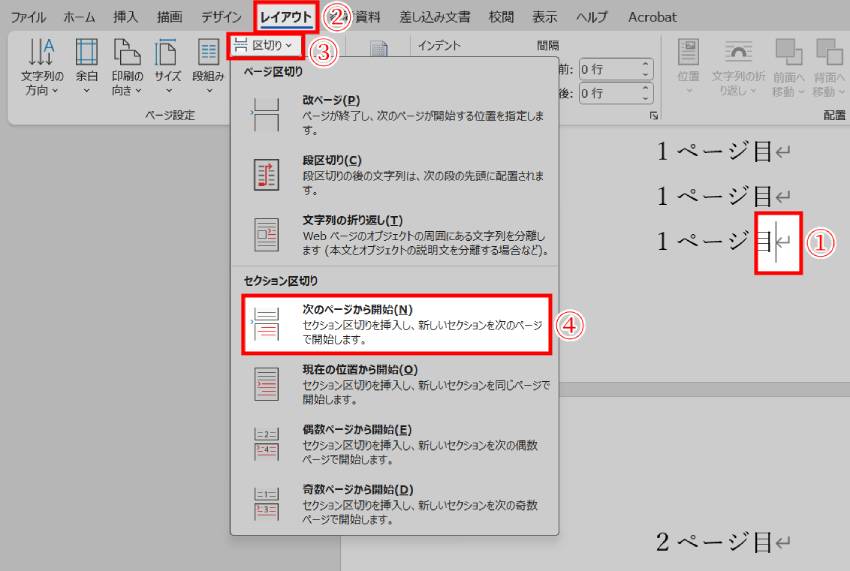
Task: Select 奇数ページから開始 section break
Action: point(396,504)
